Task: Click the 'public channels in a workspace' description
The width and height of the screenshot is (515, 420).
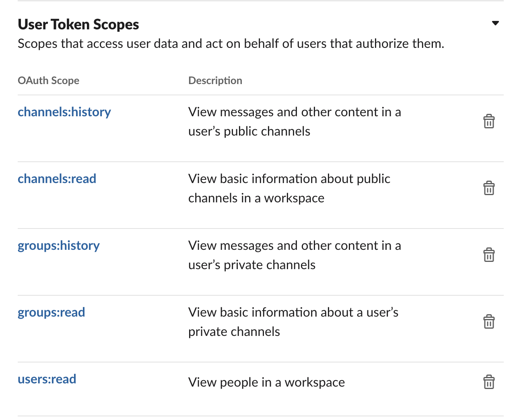Action: [289, 188]
